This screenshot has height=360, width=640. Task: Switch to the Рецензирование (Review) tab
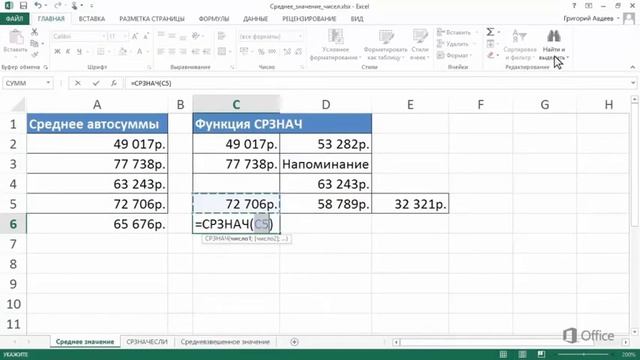click(309, 19)
